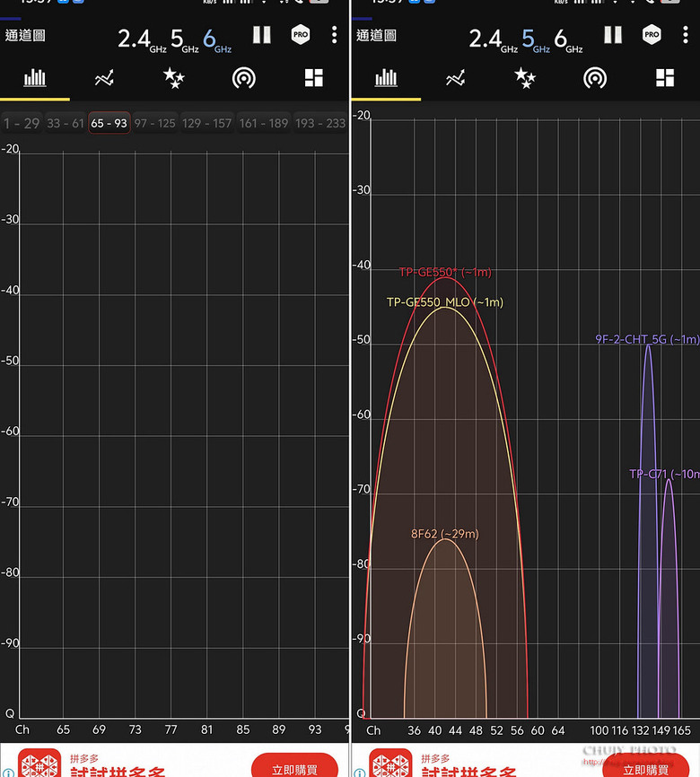Open the channel rating stars tab in the left screen
The image size is (700, 777).
tap(174, 78)
